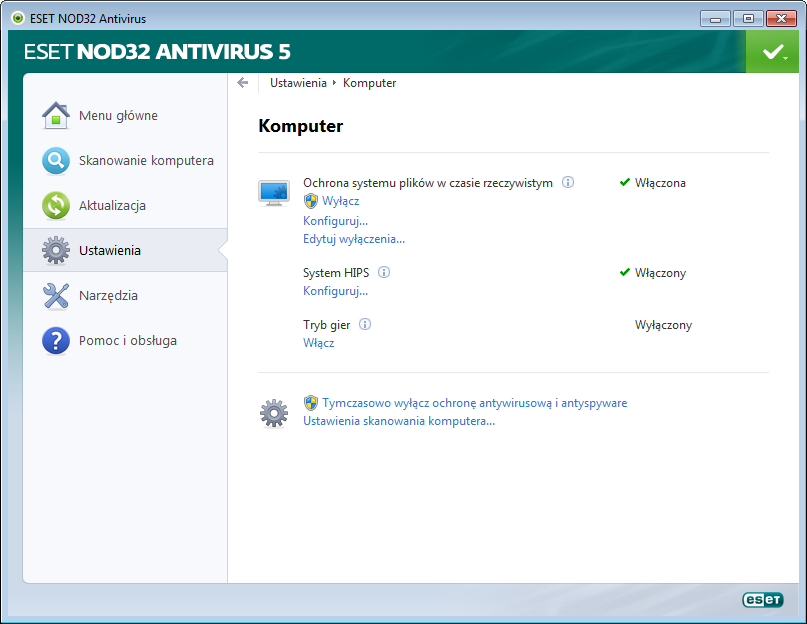This screenshot has height=624, width=807.
Task: Click the Menu główne house icon
Action: pyautogui.click(x=56, y=115)
